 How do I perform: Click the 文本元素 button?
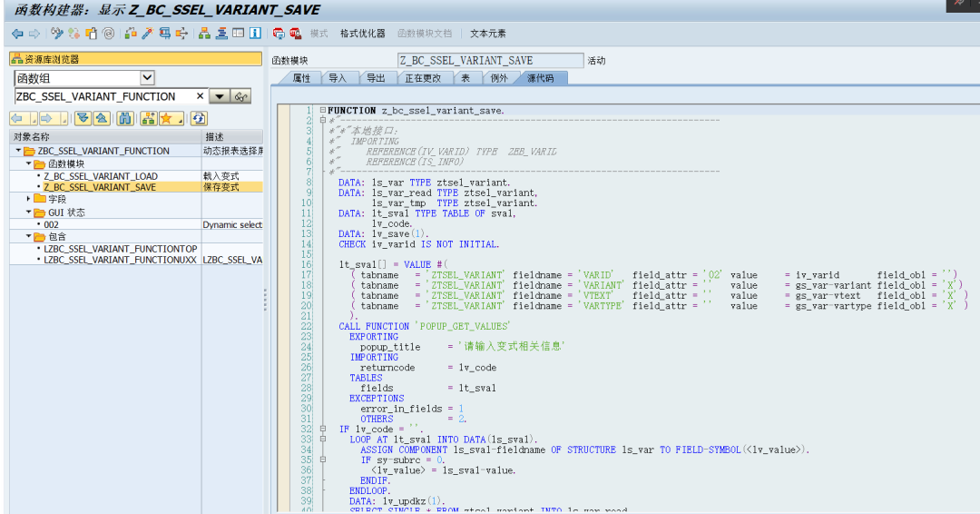pos(488,34)
